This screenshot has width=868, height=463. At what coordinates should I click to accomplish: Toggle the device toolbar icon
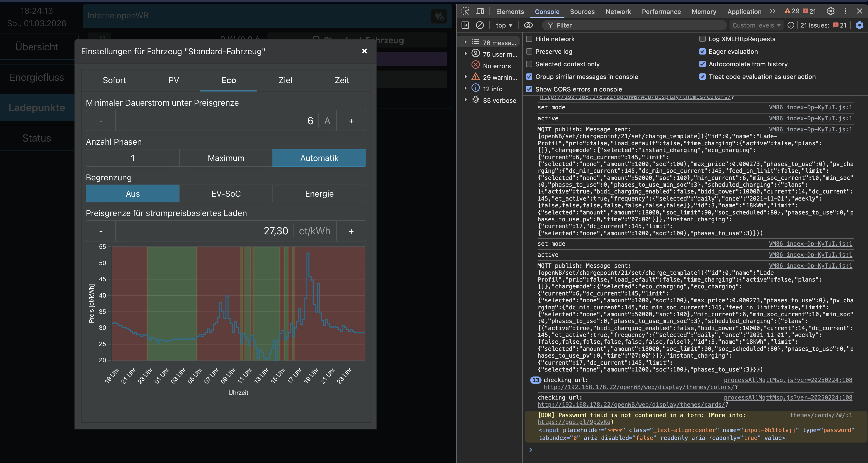(x=480, y=11)
